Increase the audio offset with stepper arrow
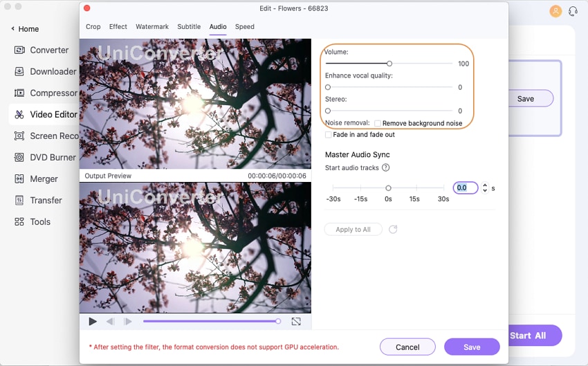This screenshot has height=366, width=588. (485, 185)
